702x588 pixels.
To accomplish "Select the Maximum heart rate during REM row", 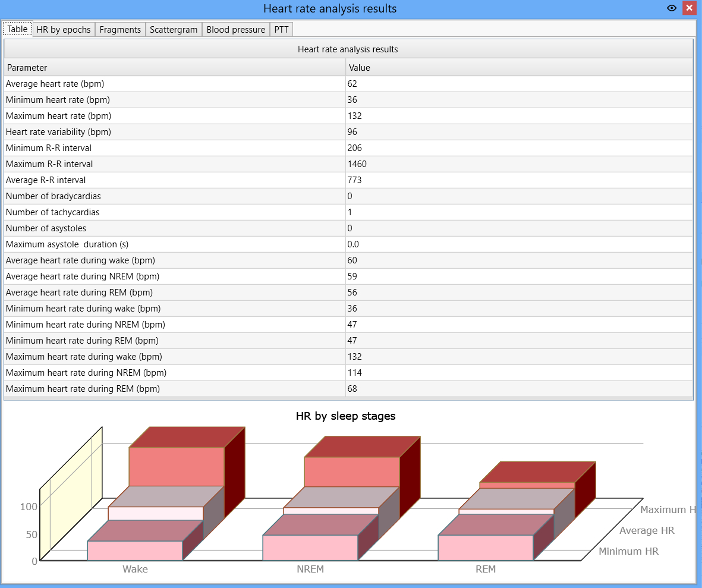I will coord(349,389).
